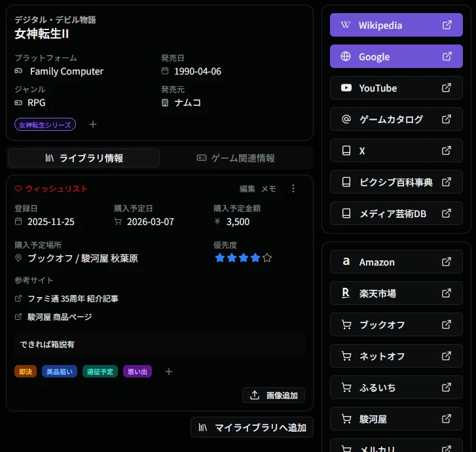Screen dimensions: 476x452
Task: Set priority to one star
Action: point(220,258)
